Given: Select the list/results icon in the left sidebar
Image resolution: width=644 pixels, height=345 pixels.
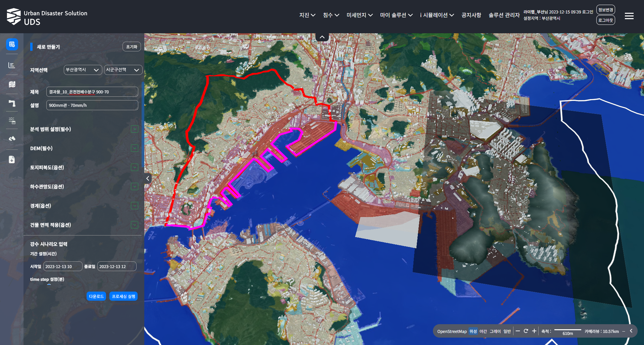Looking at the screenshot, I should [12, 65].
